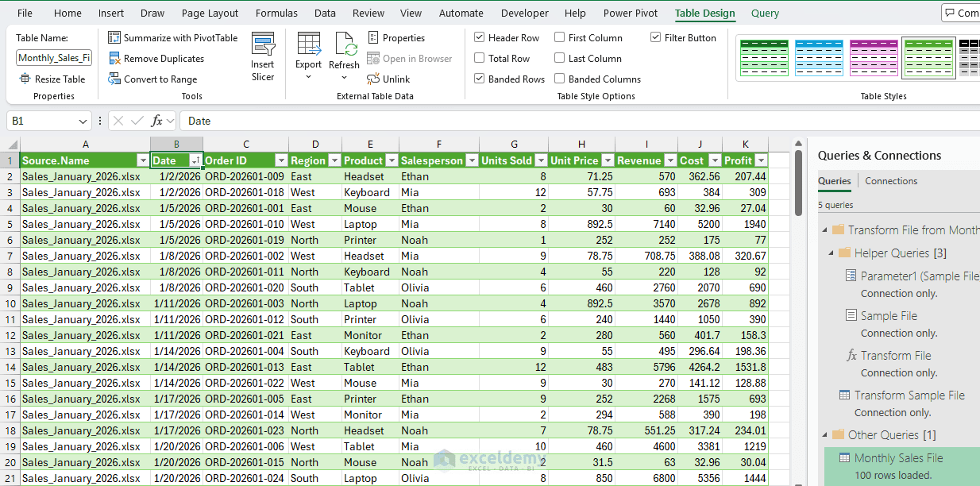Enable the Banded Columns checkbox
The height and width of the screenshot is (486, 980).
(x=560, y=79)
